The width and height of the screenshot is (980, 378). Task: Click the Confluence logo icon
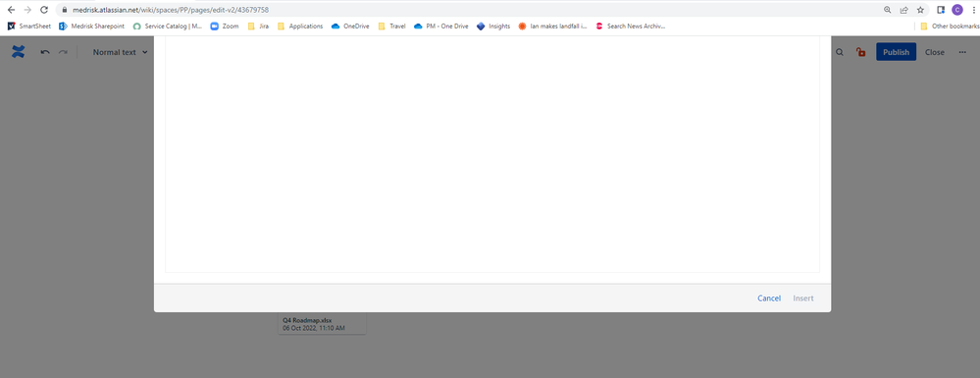[x=18, y=52]
